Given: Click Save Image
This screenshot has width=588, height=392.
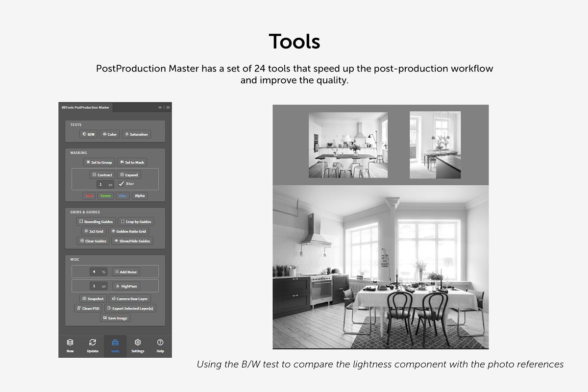Looking at the screenshot, I should tap(115, 318).
